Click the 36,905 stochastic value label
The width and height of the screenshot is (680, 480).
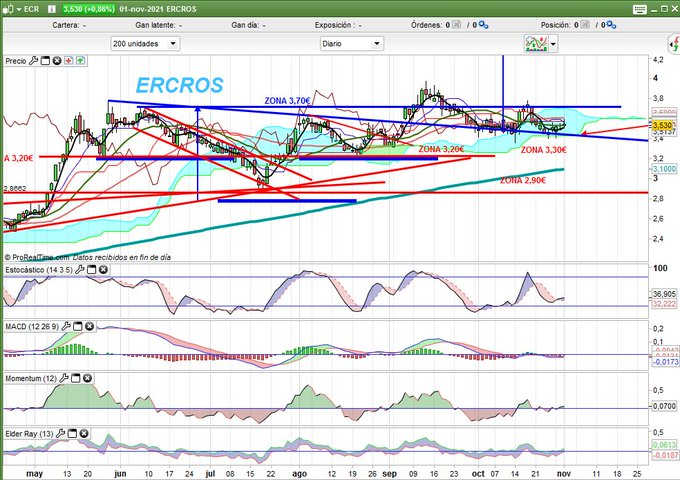click(664, 294)
